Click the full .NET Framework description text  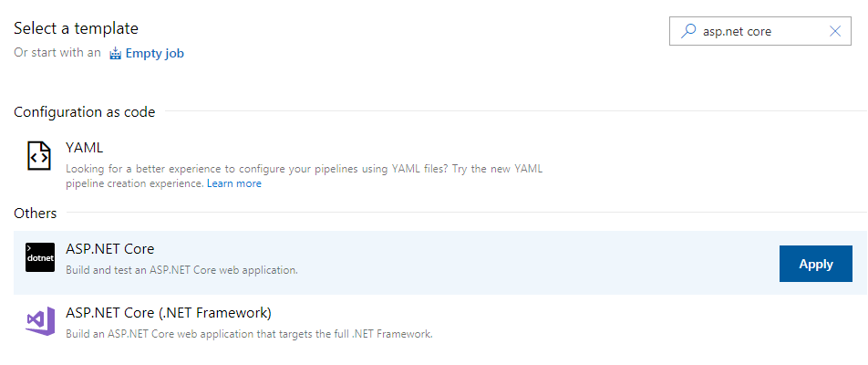(249, 335)
